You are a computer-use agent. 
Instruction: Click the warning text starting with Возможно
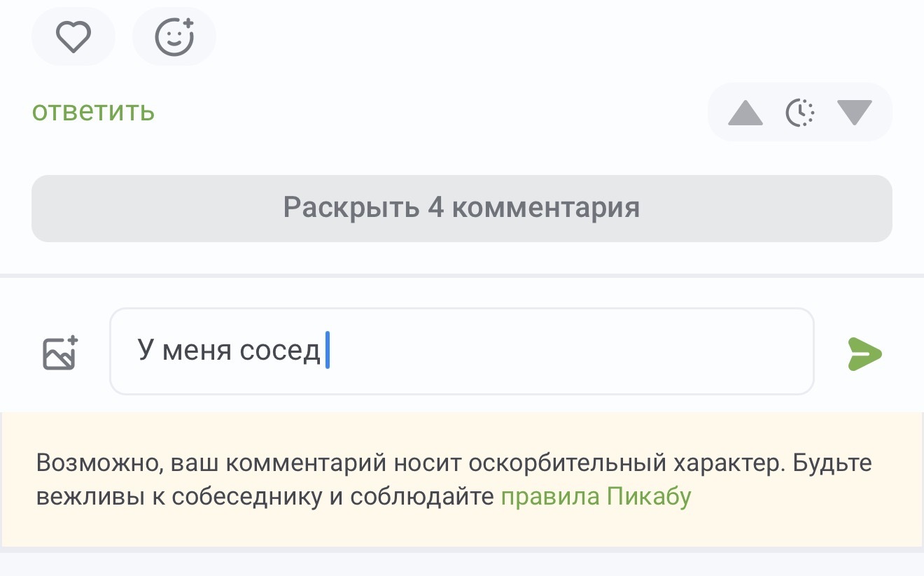pyautogui.click(x=455, y=480)
